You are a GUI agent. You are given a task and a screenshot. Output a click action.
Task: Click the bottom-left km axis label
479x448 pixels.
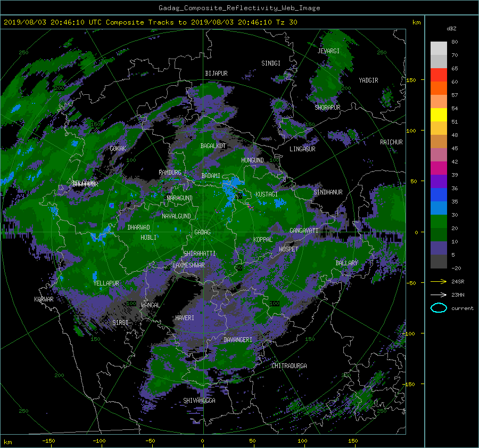8,442
